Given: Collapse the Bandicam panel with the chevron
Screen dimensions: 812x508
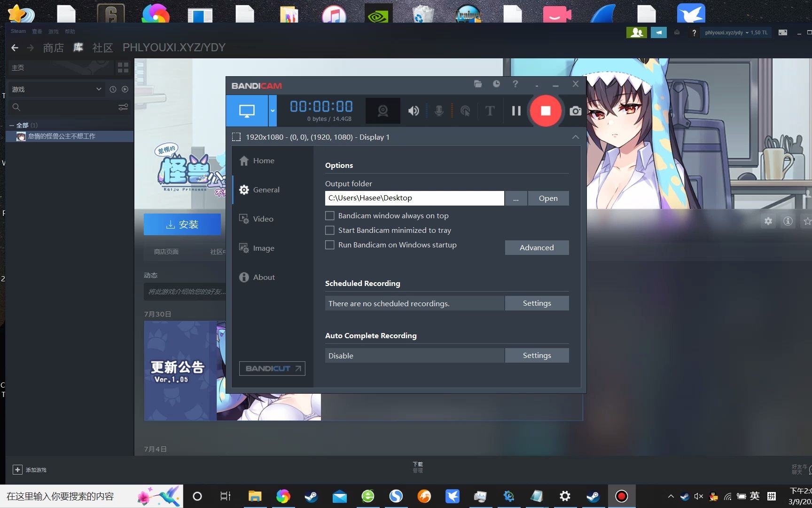Looking at the screenshot, I should pos(576,137).
